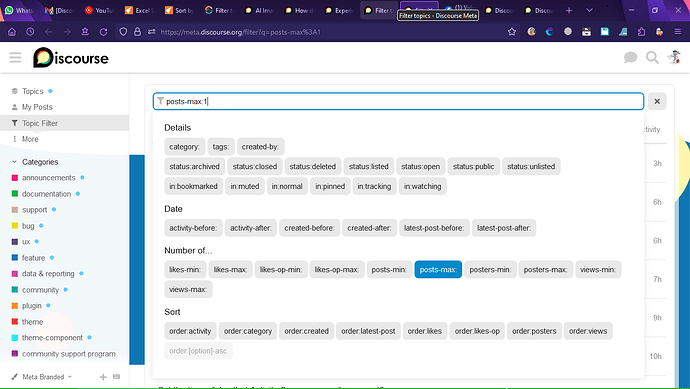
Task: Open the bug category
Action: point(28,226)
